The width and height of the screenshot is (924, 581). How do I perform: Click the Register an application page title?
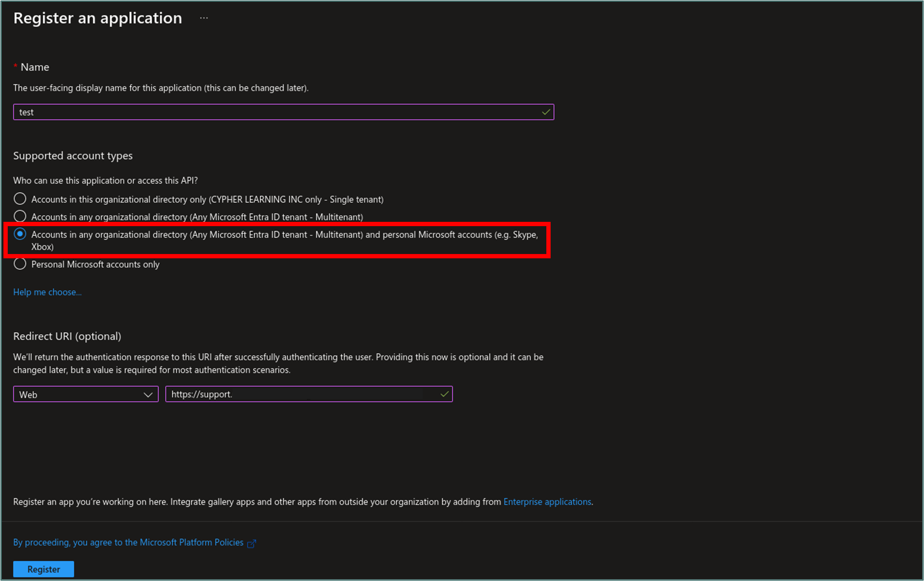[97, 18]
